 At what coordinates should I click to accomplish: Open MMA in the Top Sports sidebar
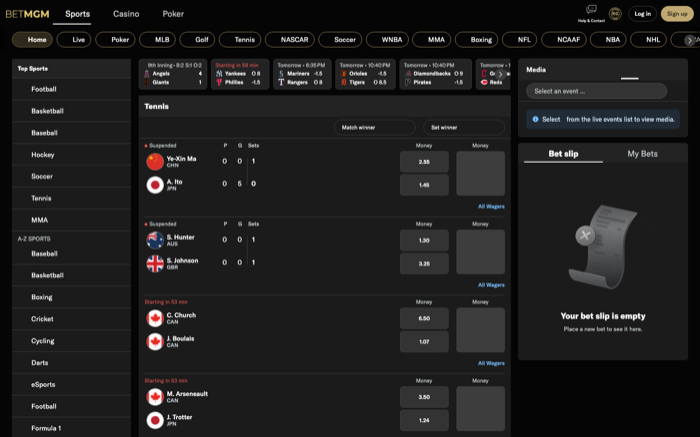pyautogui.click(x=71, y=220)
